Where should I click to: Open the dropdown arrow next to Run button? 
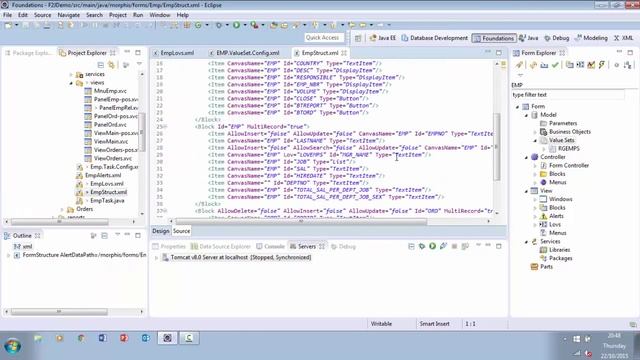pos(245,25)
